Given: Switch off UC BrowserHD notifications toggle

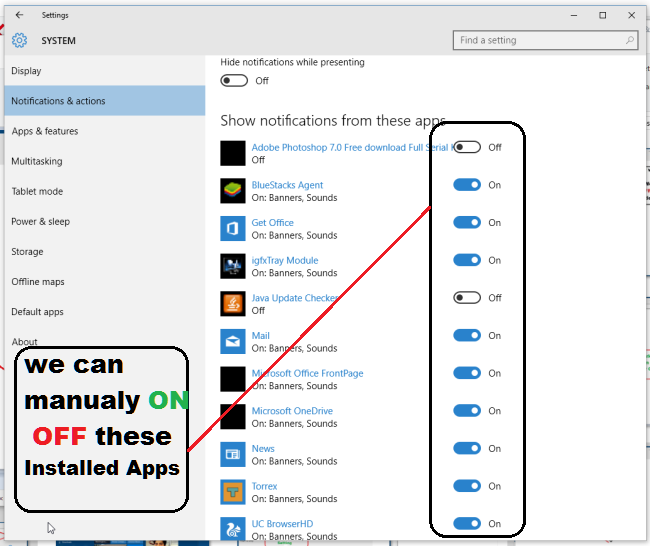Looking at the screenshot, I should (467, 524).
